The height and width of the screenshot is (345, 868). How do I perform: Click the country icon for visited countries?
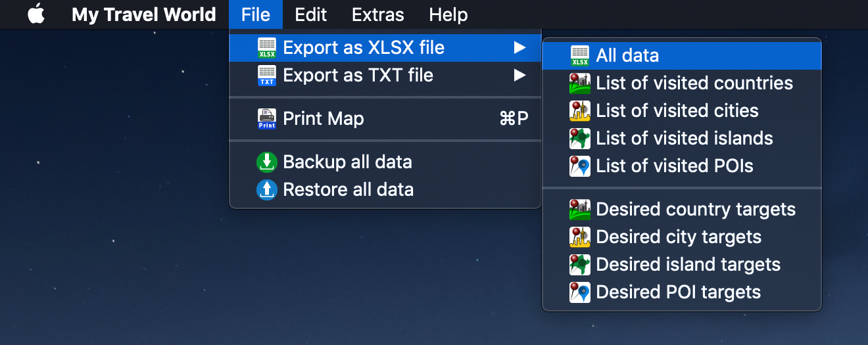coord(580,83)
